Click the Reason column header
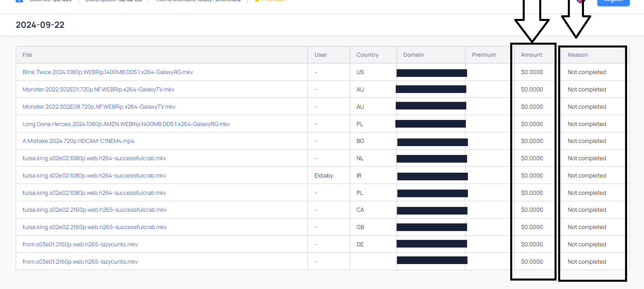 [x=578, y=55]
